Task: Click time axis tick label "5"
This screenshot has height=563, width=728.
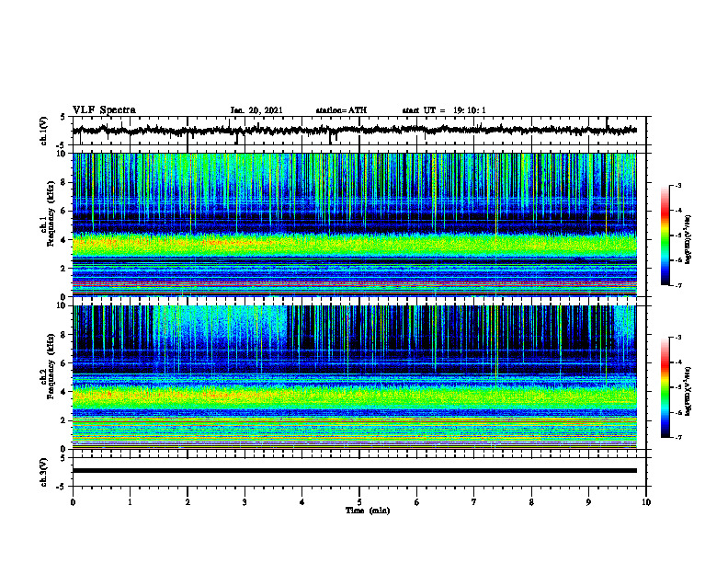Action: click(359, 502)
